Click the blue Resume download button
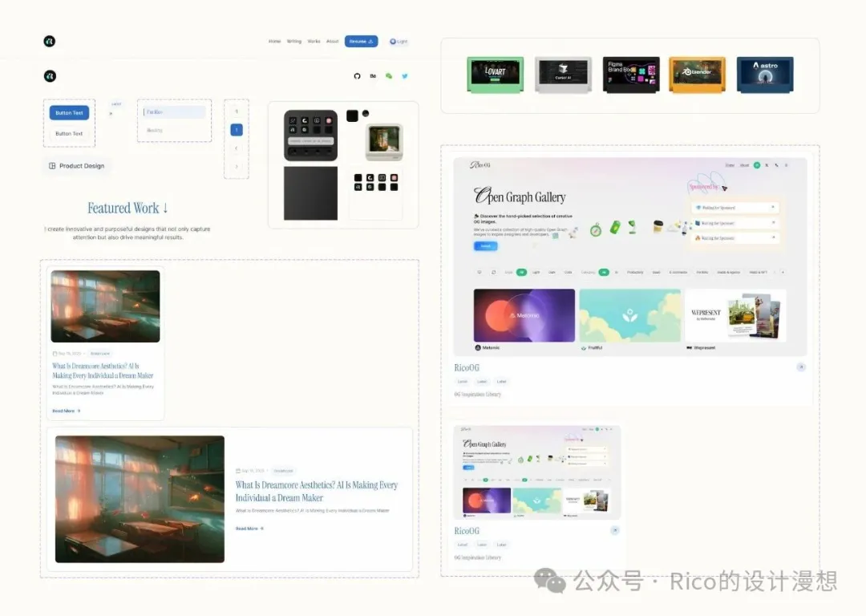 click(361, 41)
